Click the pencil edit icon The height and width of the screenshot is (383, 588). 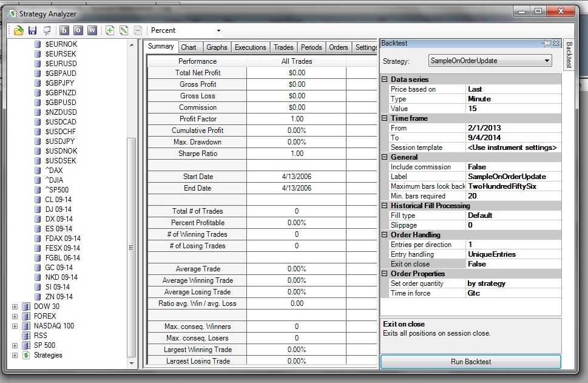(124, 30)
